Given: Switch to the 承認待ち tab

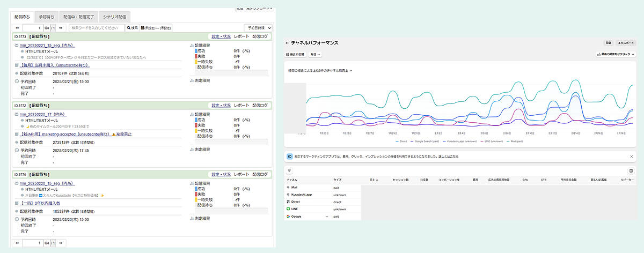Looking at the screenshot, I should 46,17.
